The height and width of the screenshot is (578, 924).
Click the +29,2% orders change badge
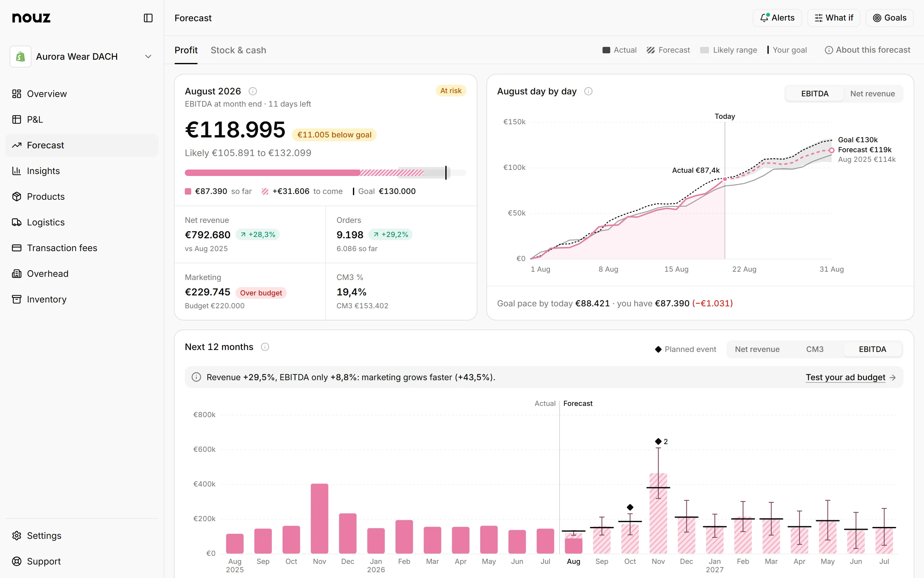click(x=390, y=234)
